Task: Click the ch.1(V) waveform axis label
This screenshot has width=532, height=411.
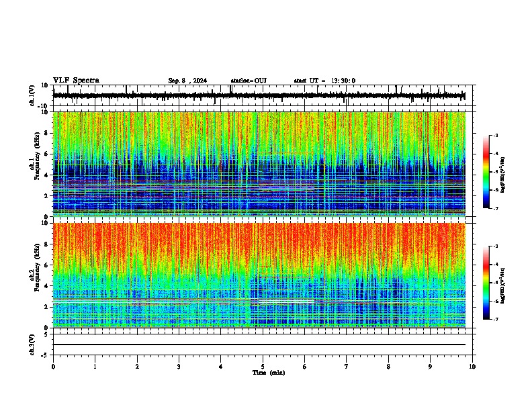Action: coord(32,95)
